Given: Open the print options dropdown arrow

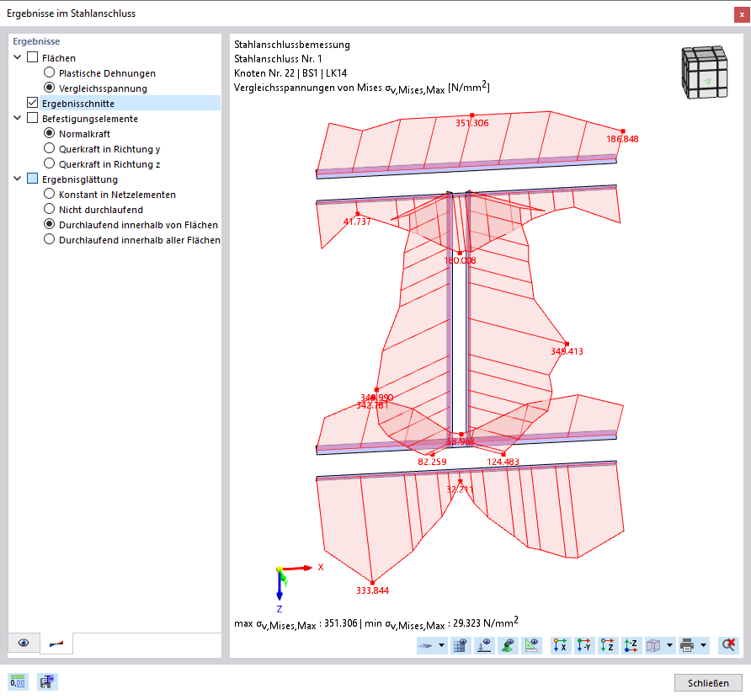Looking at the screenshot, I should click(x=703, y=645).
